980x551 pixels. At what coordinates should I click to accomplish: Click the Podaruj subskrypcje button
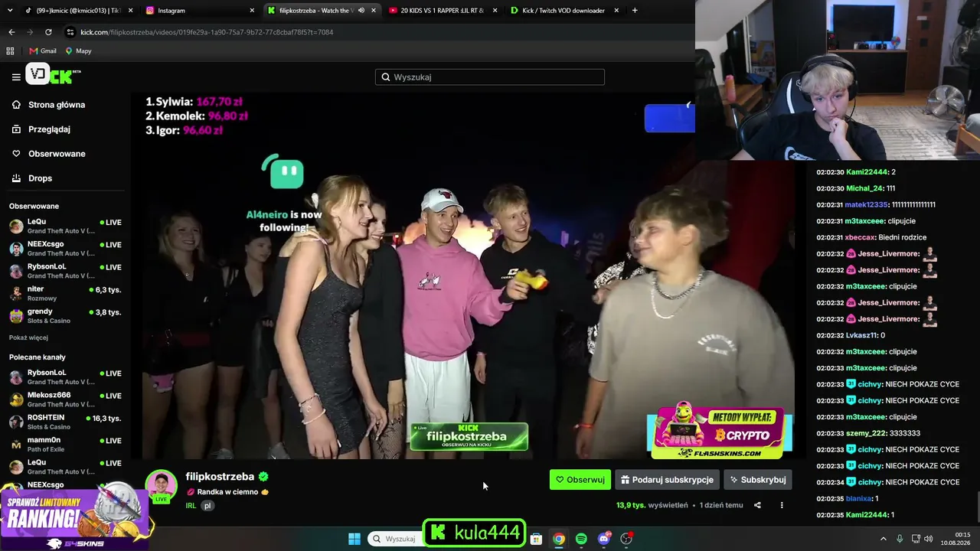[x=667, y=480]
